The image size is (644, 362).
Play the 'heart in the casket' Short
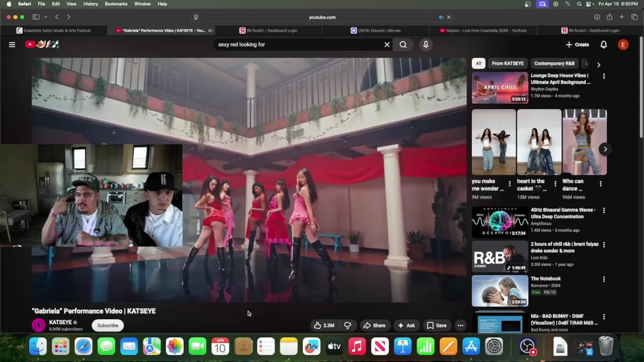(539, 142)
